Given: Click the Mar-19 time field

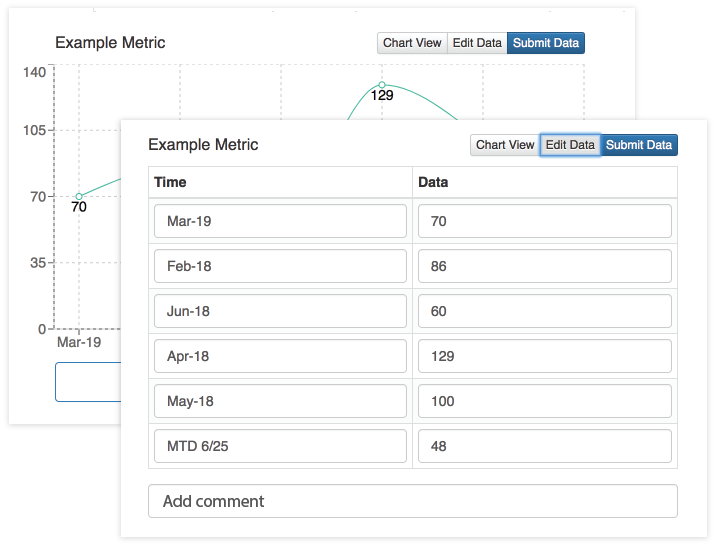Looking at the screenshot, I should (x=280, y=221).
